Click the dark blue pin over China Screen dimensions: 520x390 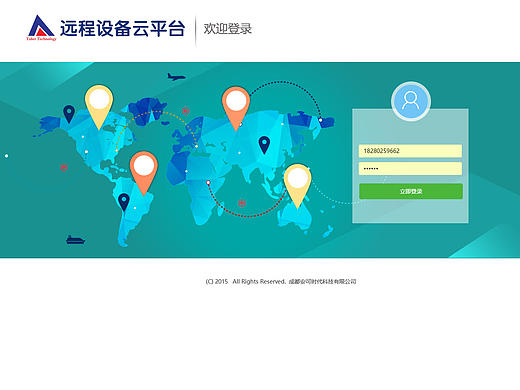[x=264, y=145]
